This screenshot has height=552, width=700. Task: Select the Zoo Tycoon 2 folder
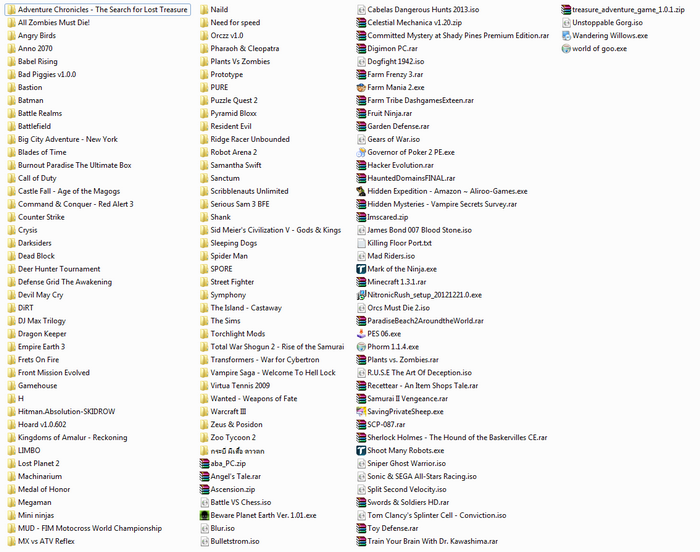(x=233, y=437)
